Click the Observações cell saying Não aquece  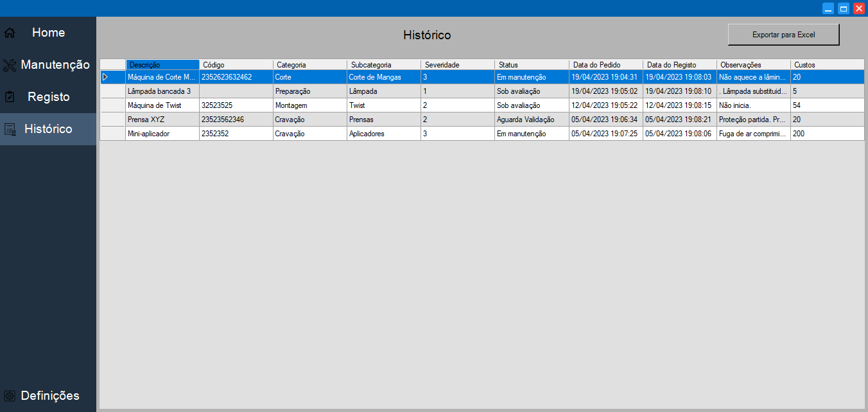[753, 76]
